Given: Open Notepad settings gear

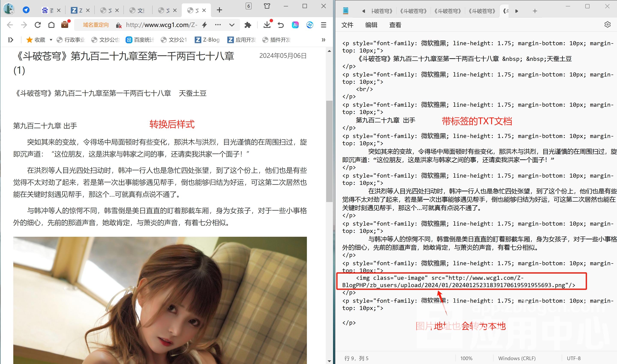Looking at the screenshot, I should pyautogui.click(x=607, y=24).
